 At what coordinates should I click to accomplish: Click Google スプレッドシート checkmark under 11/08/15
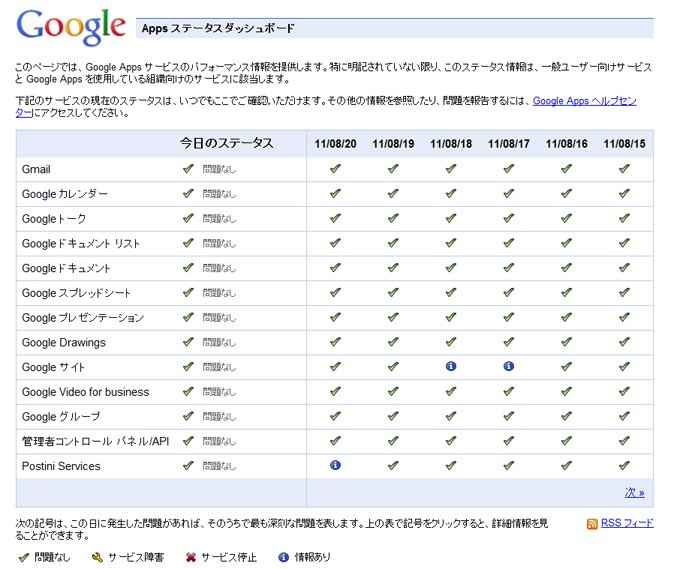pos(624,292)
